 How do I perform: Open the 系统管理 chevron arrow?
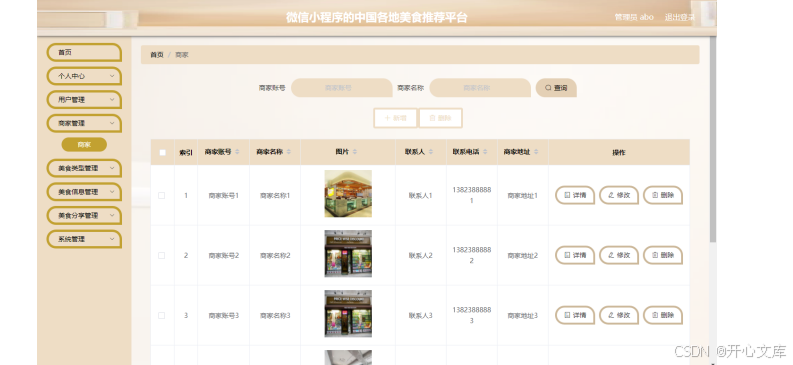coord(112,239)
